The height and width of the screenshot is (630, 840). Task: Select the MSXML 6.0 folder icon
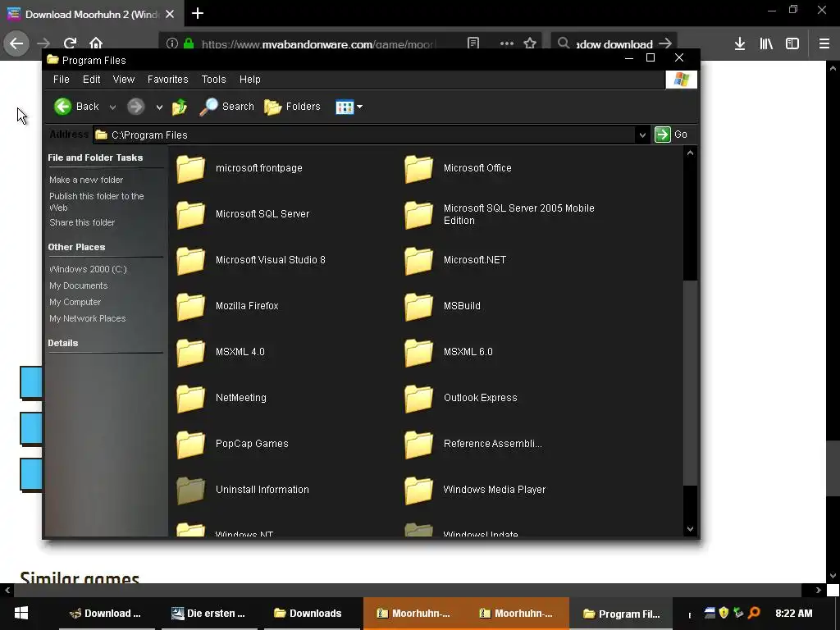tap(419, 353)
